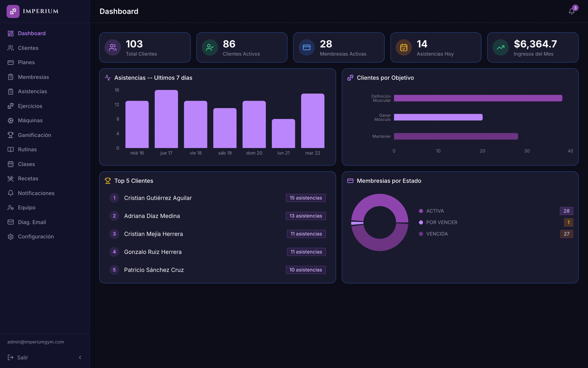Click the VENCIDA count badge showing 27
Viewport: 588px width, 368px height.
pos(567,234)
